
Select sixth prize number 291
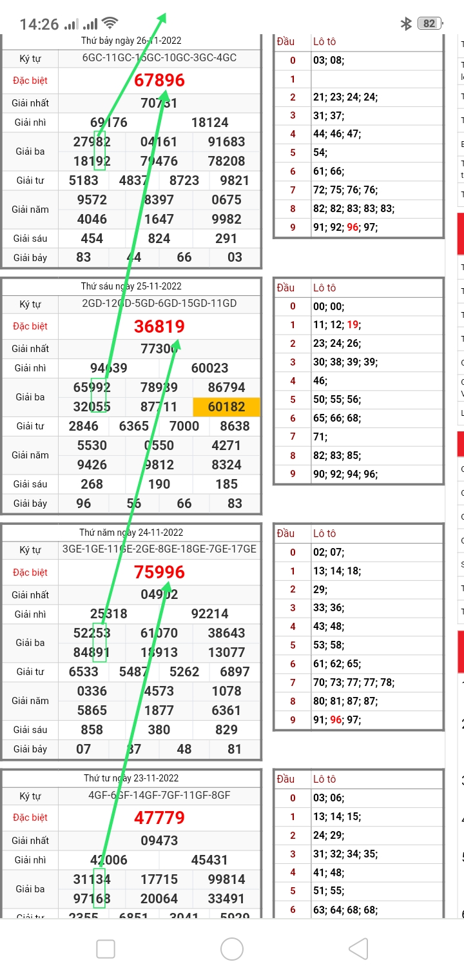(226, 239)
